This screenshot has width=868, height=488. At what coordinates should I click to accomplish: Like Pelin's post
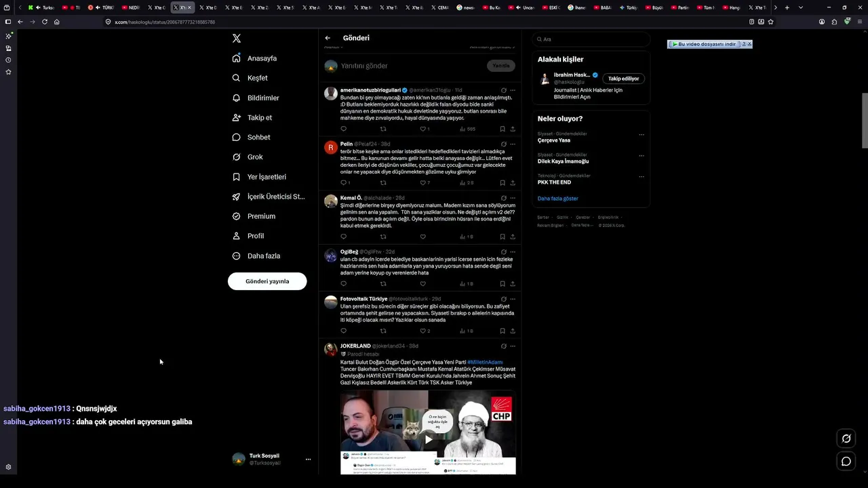(423, 183)
